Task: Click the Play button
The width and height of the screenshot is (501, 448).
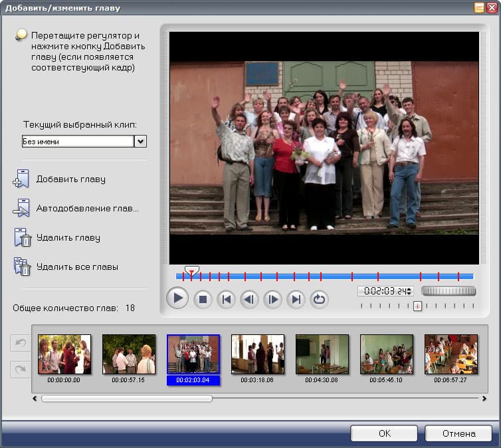Action: [x=177, y=298]
